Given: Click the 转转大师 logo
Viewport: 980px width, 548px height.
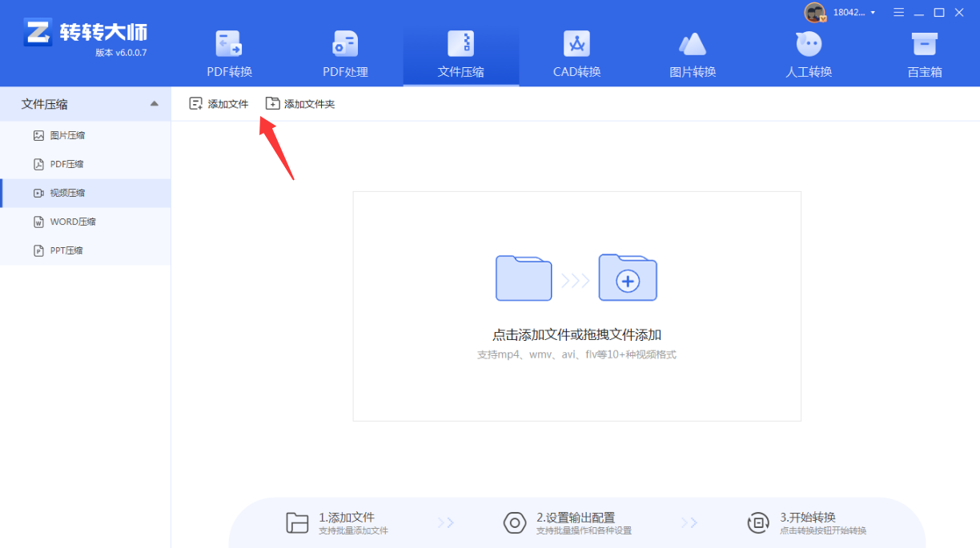Looking at the screenshot, I should [86, 32].
